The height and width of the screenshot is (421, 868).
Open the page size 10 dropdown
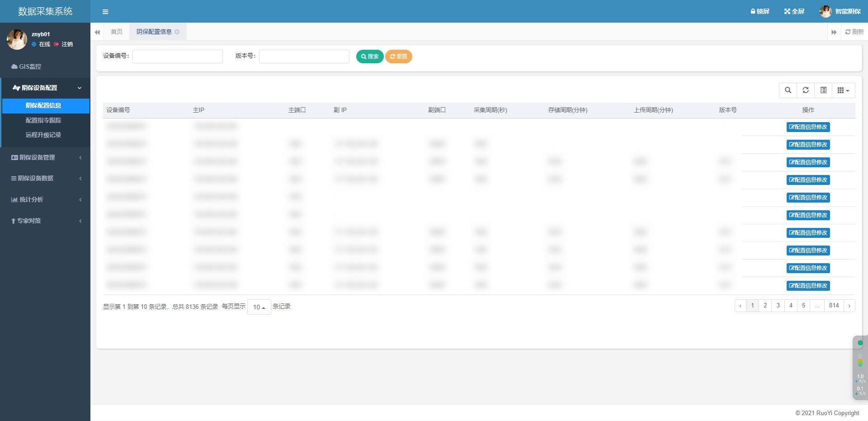point(259,307)
